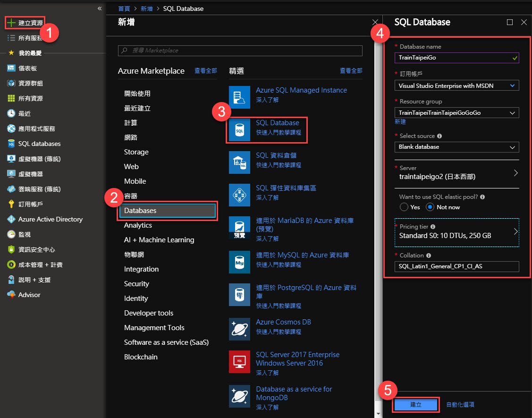Open Resource groups (資源群組) cube icon

11,83
